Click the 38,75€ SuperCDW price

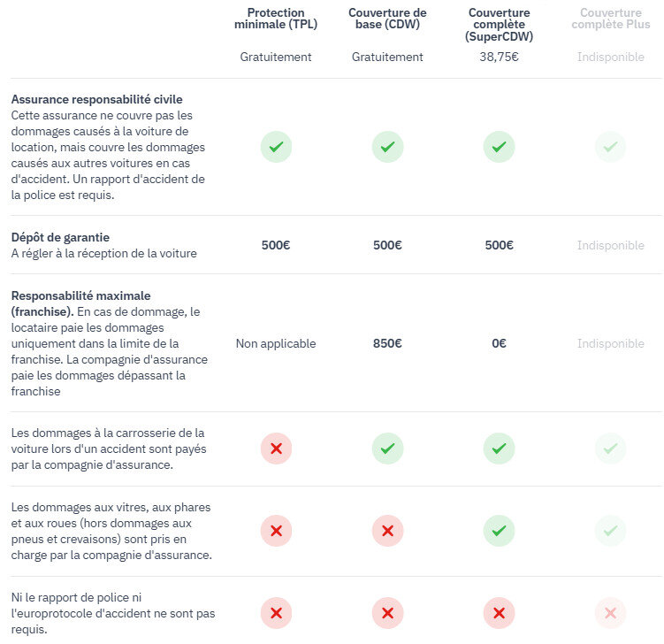point(499,57)
